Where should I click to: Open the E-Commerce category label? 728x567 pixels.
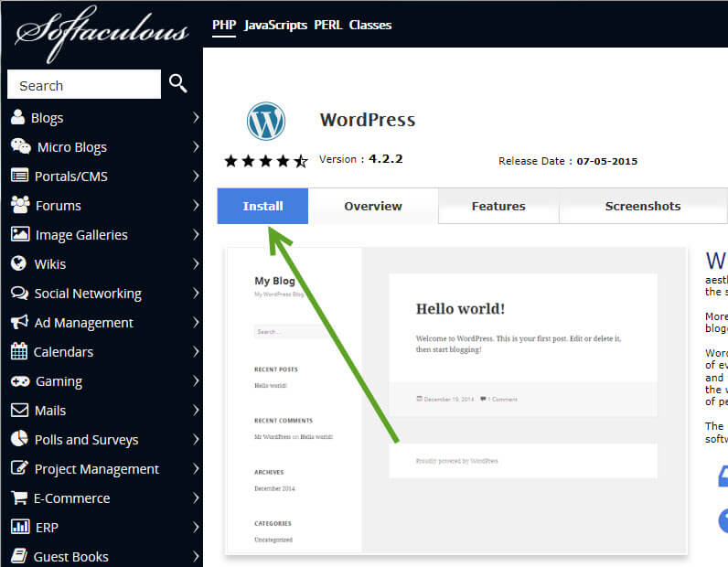[x=72, y=497]
